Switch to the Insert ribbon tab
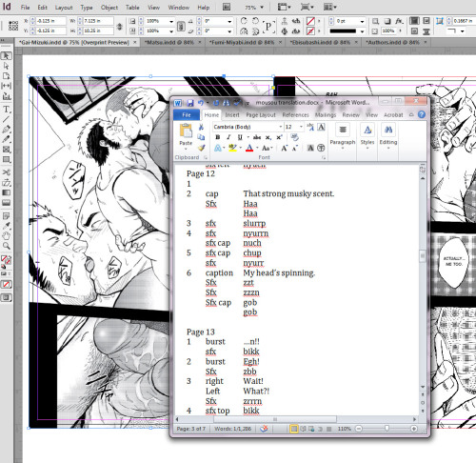This screenshot has height=463, width=476. [232, 115]
